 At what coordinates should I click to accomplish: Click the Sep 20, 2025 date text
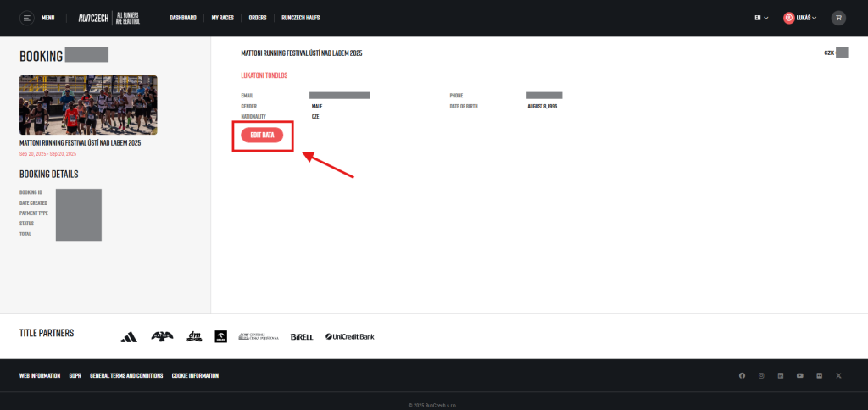[47, 154]
